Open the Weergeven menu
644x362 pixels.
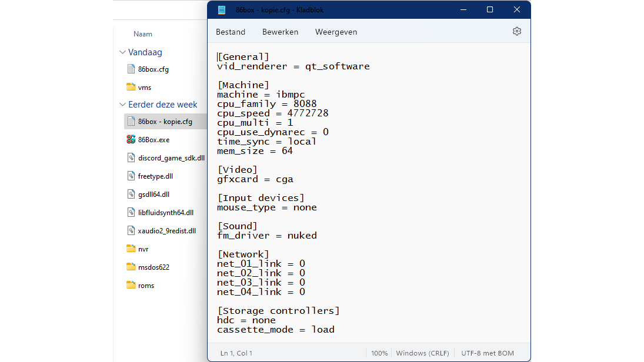336,32
